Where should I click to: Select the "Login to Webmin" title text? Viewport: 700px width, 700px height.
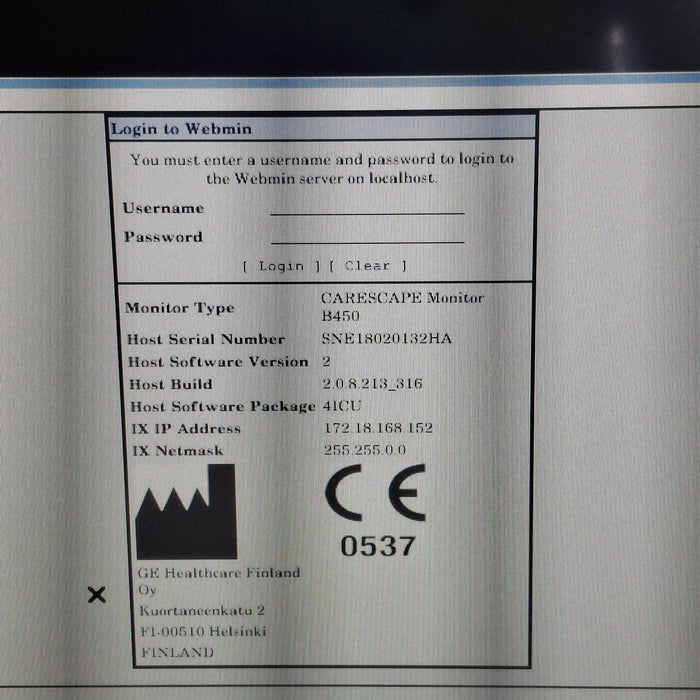(181, 129)
